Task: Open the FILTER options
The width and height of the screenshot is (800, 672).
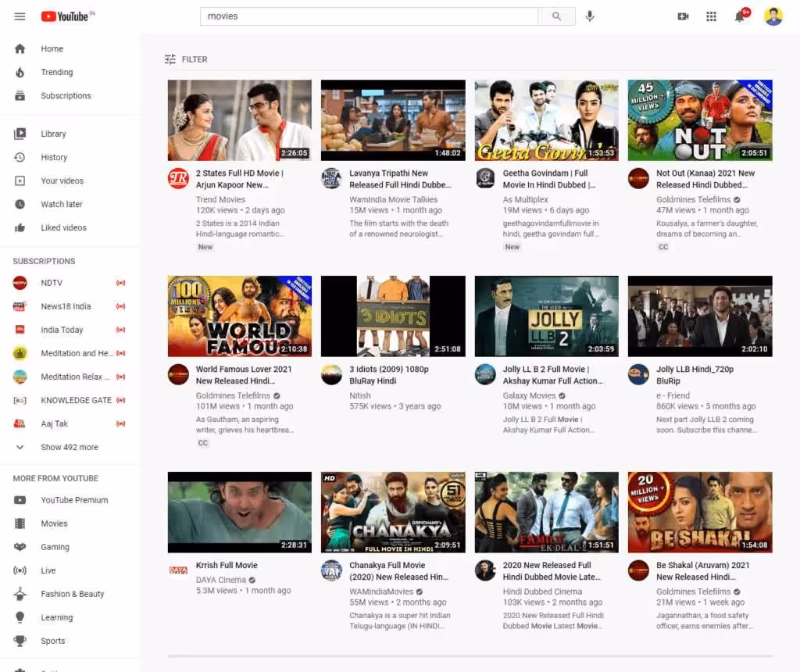Action: click(x=187, y=59)
